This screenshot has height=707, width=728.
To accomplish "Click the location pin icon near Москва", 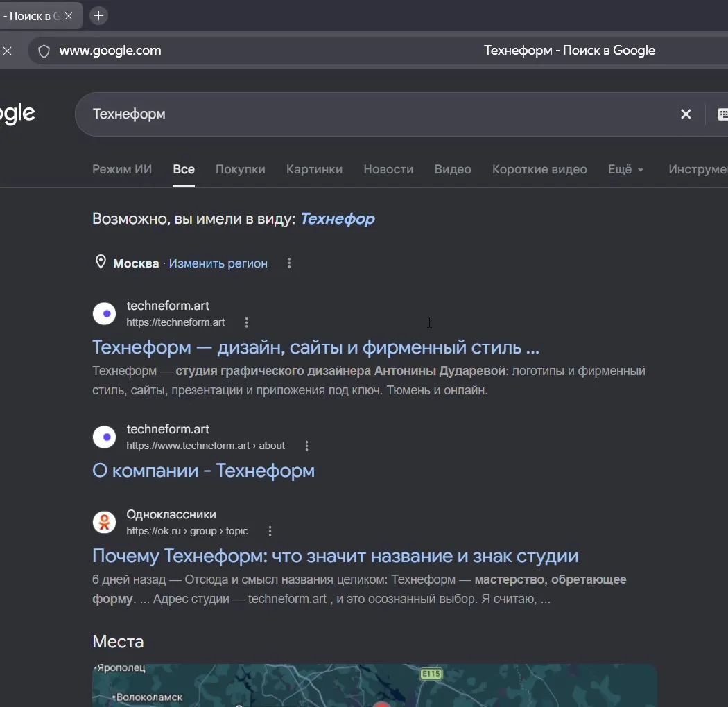I will [x=101, y=262].
